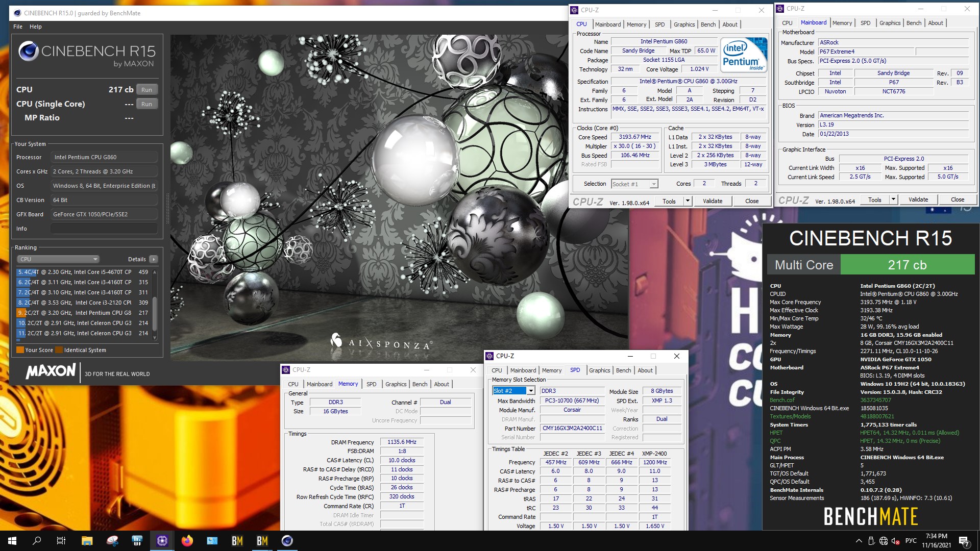This screenshot has width=980, height=551.
Task: Click safely remove hardware USB tray icon
Action: 871,541
